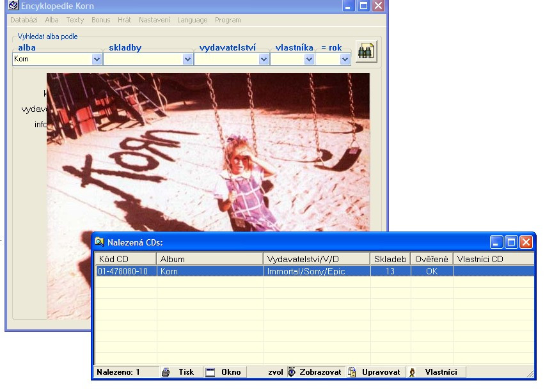
Task: Click the 13 tracks count cell
Action: (390, 271)
